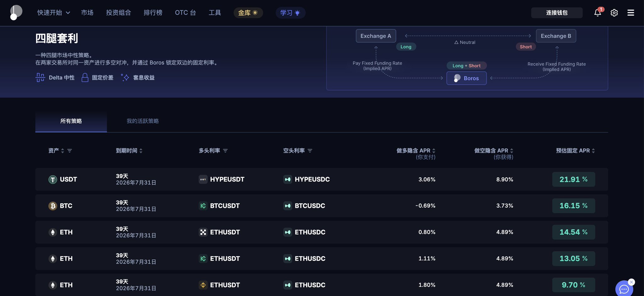Sort by 到期时间 column

(x=141, y=151)
